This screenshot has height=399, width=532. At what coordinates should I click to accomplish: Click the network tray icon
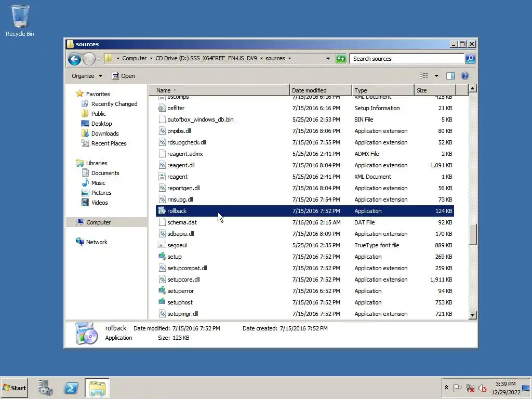point(470,388)
